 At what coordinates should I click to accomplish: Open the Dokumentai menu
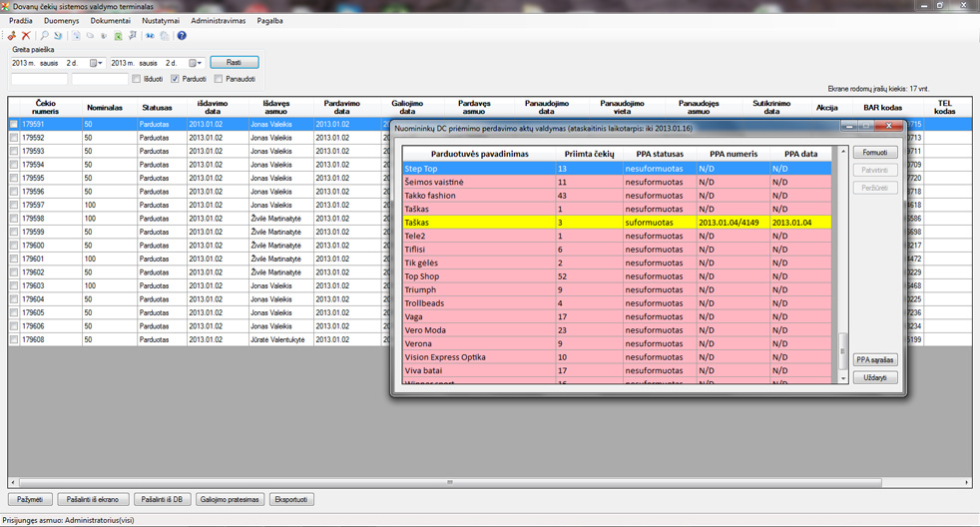pyautogui.click(x=111, y=21)
